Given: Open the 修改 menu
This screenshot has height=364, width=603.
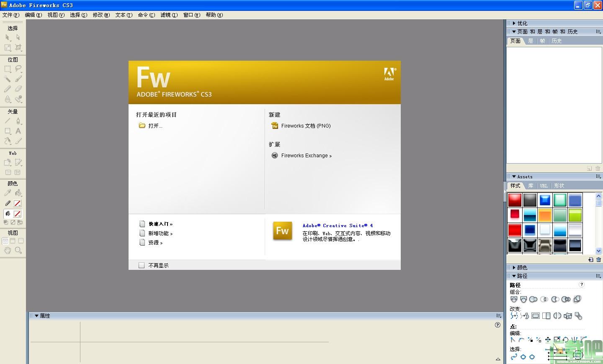Looking at the screenshot, I should (101, 15).
